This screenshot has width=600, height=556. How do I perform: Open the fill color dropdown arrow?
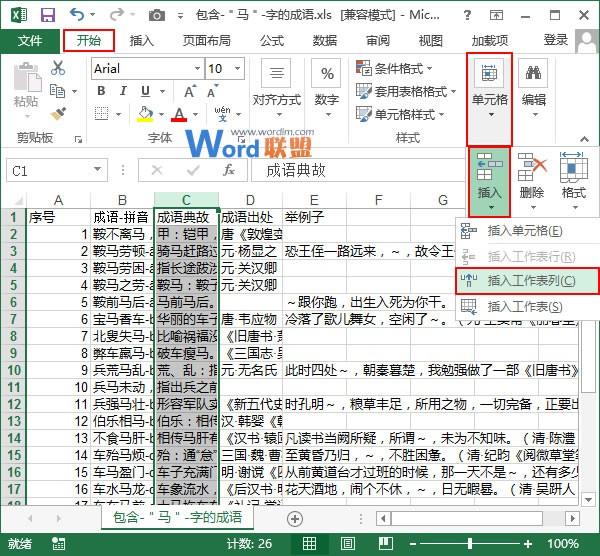click(161, 114)
